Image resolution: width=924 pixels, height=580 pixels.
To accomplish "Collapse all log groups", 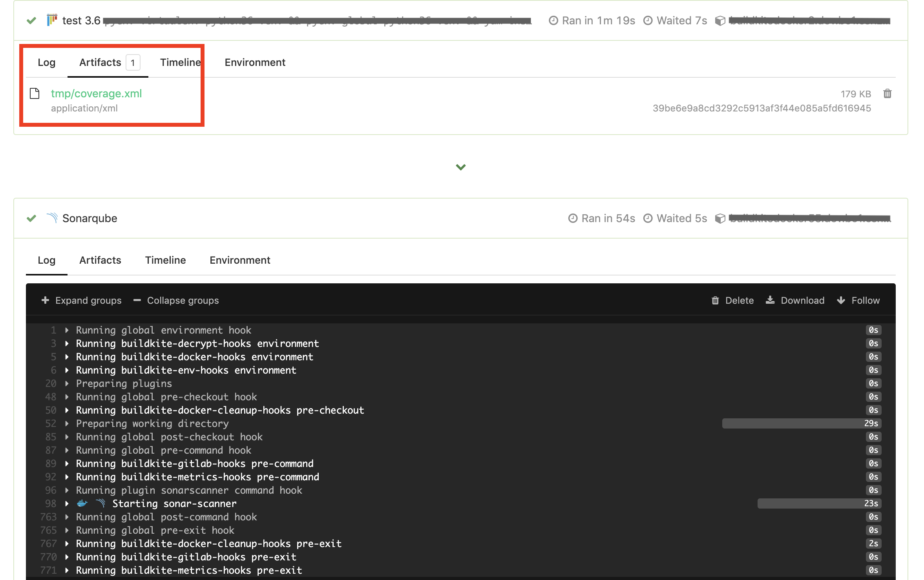I will point(176,300).
